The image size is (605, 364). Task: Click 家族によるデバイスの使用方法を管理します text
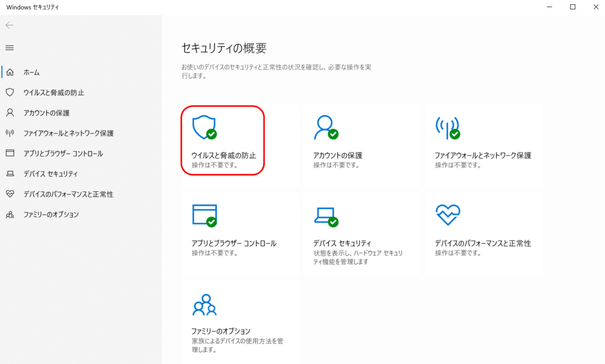[x=238, y=346]
